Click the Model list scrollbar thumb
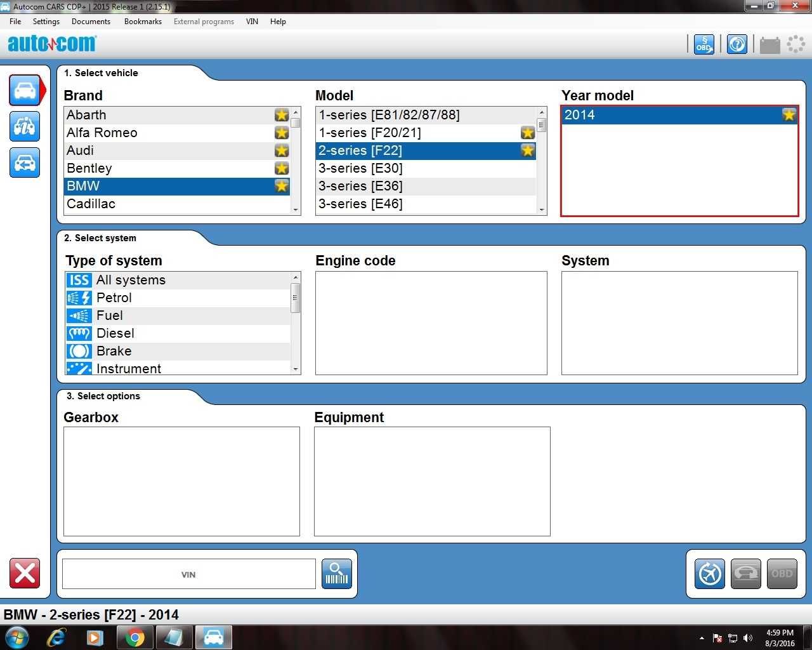The width and height of the screenshot is (812, 650). 542,125
